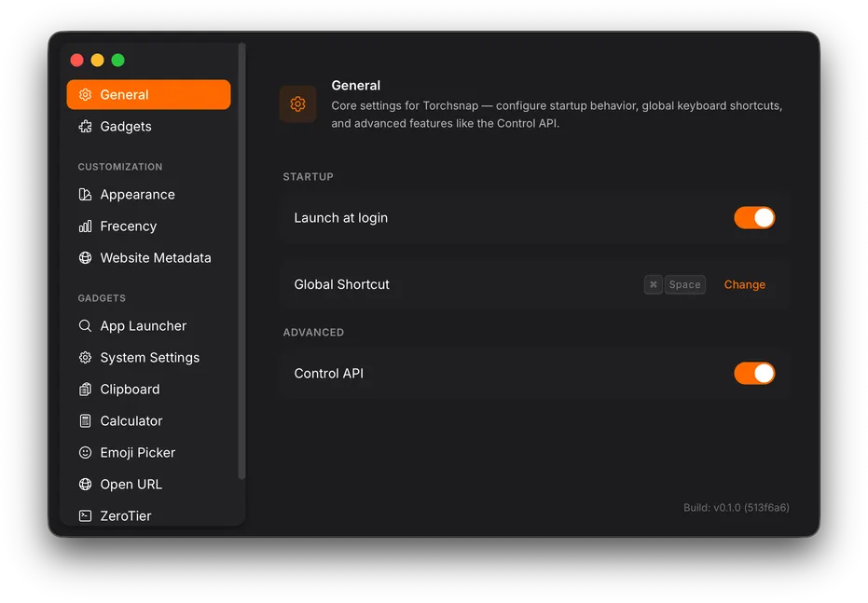The height and width of the screenshot is (603, 868).
Task: Maximize window with green button
Action: (x=117, y=60)
